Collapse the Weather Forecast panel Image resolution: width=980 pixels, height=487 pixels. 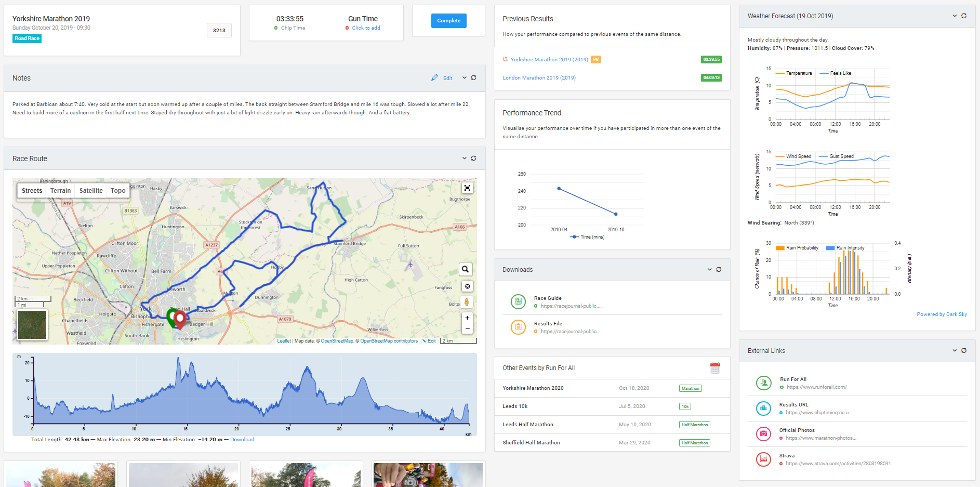[955, 16]
